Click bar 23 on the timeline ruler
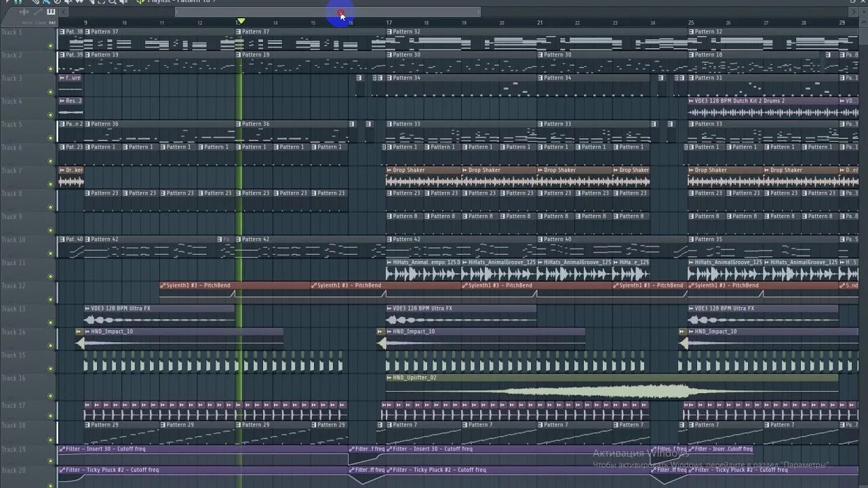The image size is (868, 488). pyautogui.click(x=615, y=23)
